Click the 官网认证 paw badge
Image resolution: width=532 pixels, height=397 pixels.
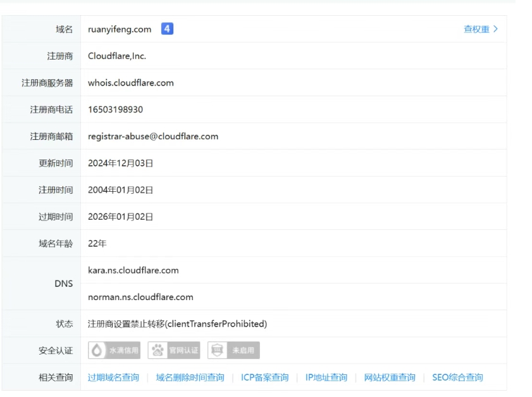coord(174,350)
